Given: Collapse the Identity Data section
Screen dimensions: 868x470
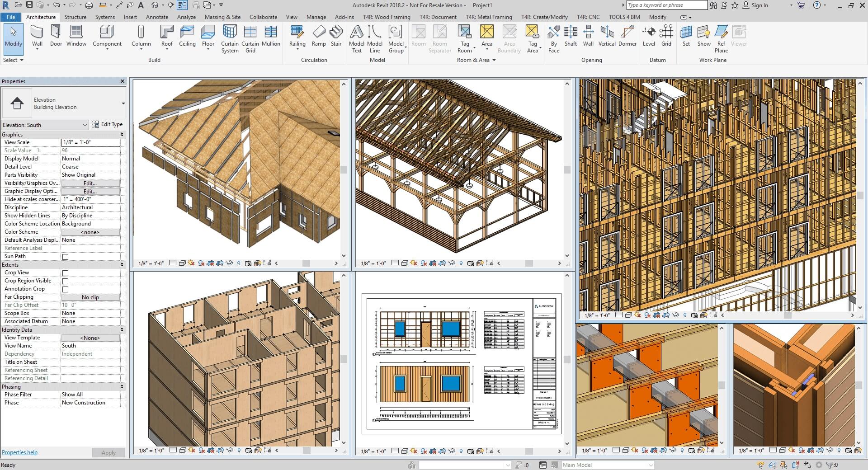Looking at the screenshot, I should [122, 330].
